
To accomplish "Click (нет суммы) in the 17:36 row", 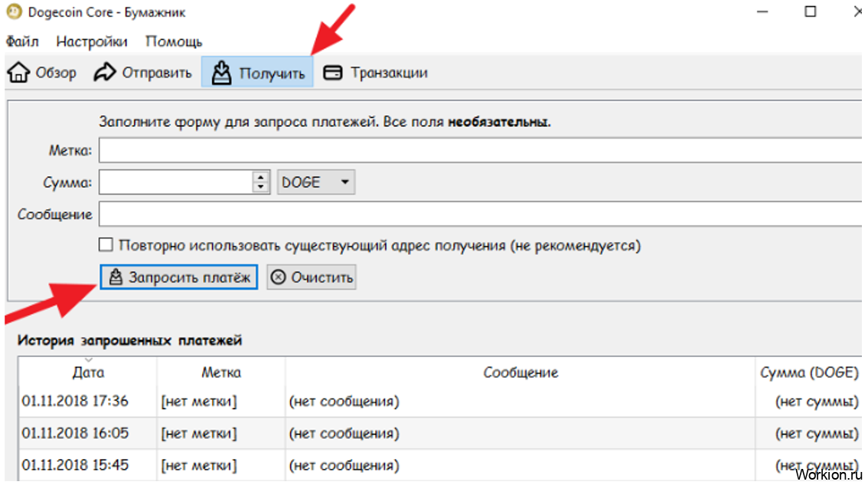I will (817, 401).
